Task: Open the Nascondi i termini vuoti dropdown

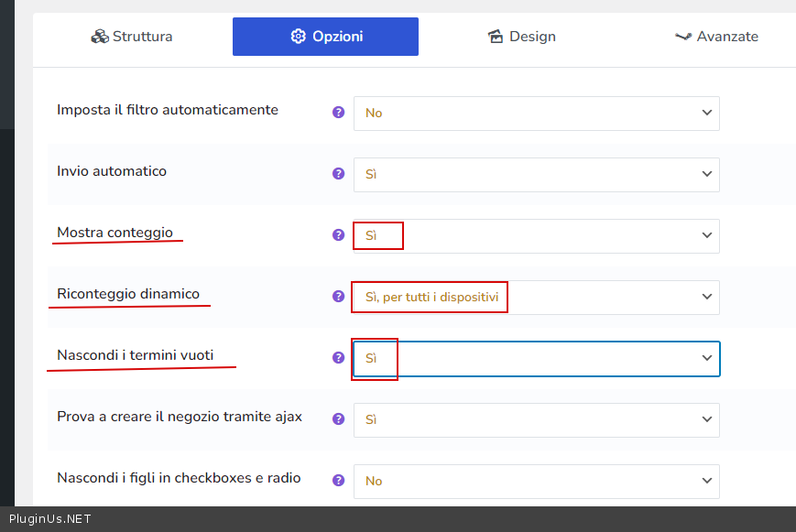Action: (x=536, y=358)
